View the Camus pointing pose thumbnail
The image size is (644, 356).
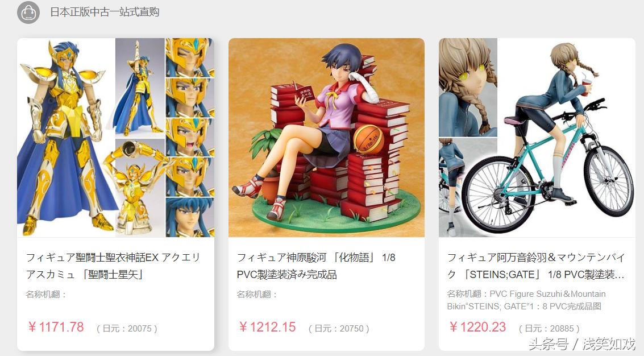pyautogui.click(x=140, y=88)
